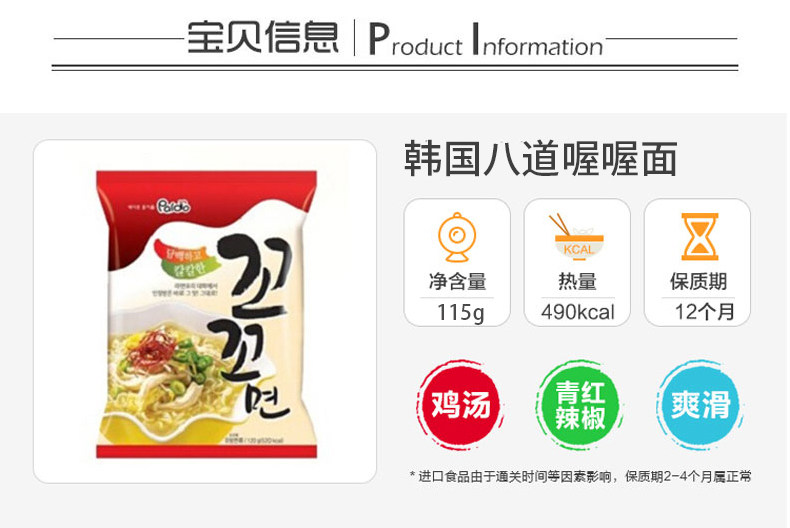Click the 115g value text
This screenshot has width=790, height=528.
pos(460,312)
